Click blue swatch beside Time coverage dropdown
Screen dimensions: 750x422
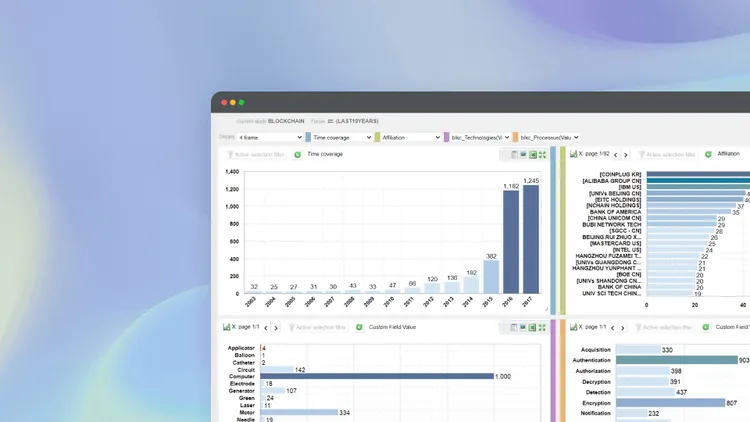click(308, 137)
